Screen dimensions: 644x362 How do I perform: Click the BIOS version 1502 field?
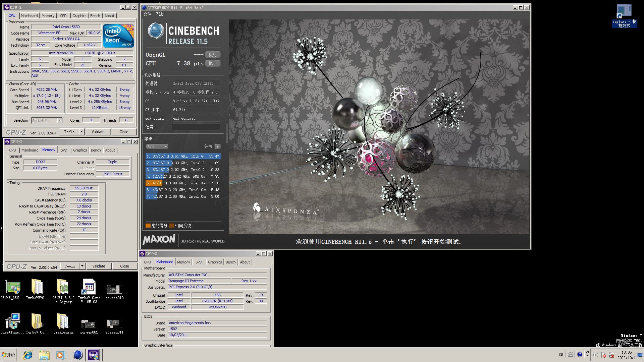[217, 329]
